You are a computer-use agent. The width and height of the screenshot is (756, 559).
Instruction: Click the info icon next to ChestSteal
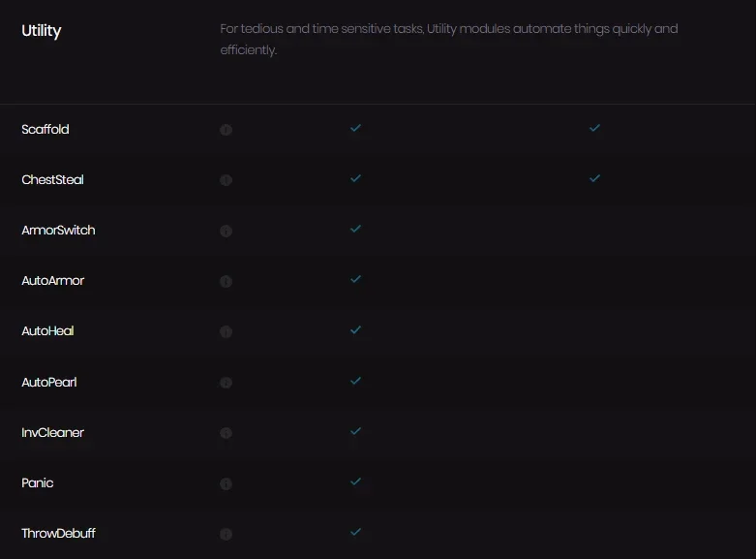[226, 180]
